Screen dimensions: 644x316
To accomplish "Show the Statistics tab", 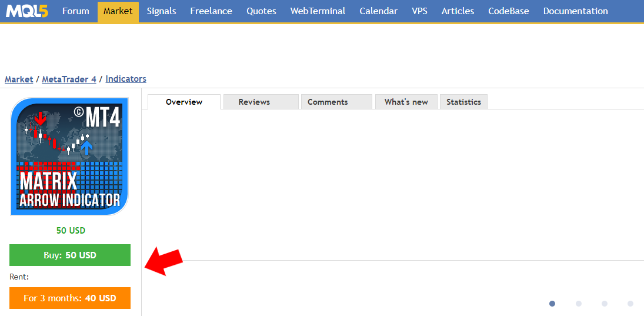I will 463,102.
